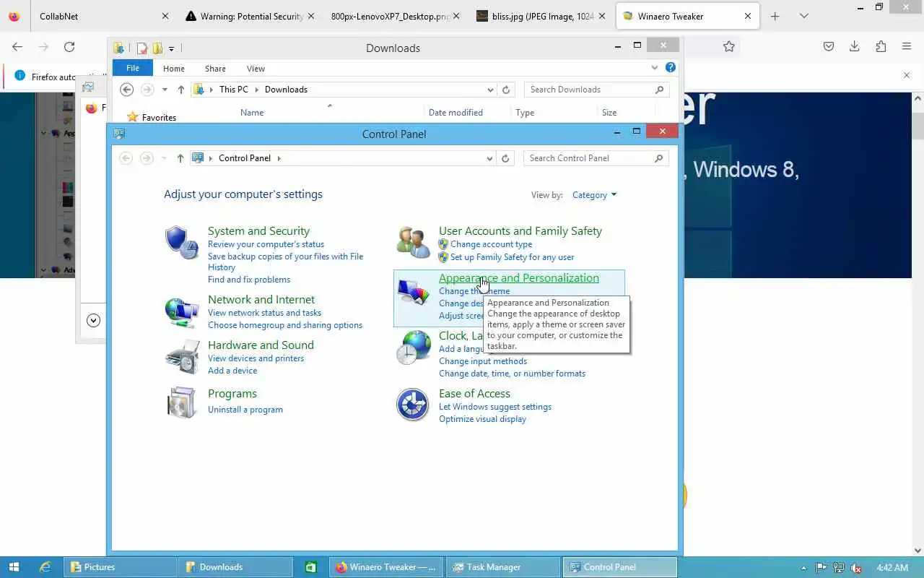Viewport: 924px width, 578px height.
Task: Close the Winaero Tweaker browser tab
Action: coord(748,16)
